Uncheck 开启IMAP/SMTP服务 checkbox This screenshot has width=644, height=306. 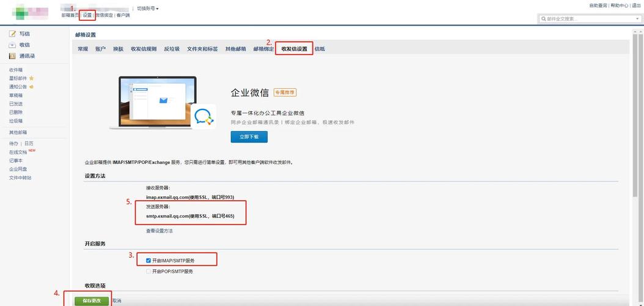(148, 260)
